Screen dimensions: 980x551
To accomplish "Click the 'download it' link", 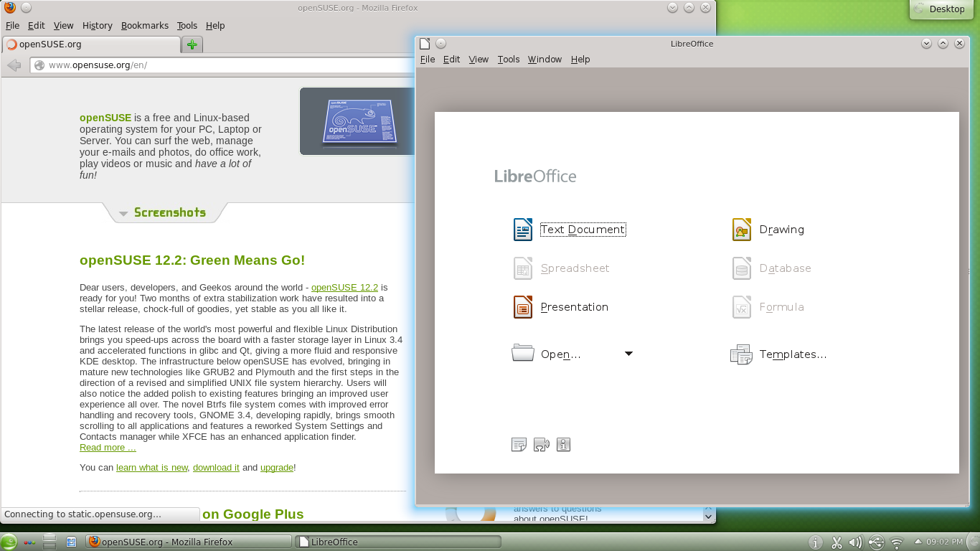I will click(x=216, y=467).
